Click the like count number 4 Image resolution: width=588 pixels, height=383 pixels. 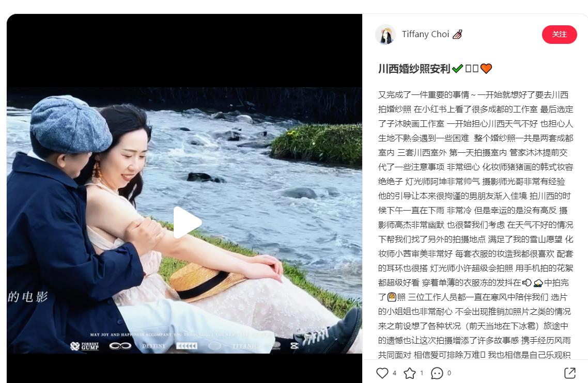[x=395, y=373]
